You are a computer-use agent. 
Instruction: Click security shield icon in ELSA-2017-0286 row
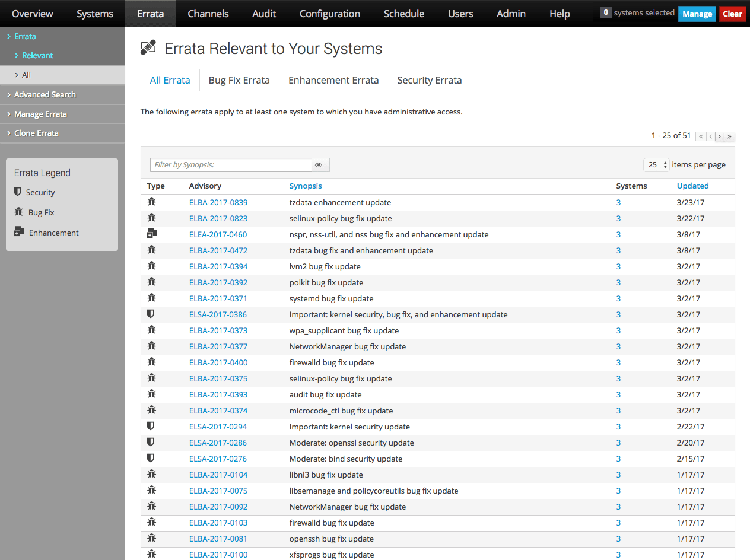coord(151,443)
